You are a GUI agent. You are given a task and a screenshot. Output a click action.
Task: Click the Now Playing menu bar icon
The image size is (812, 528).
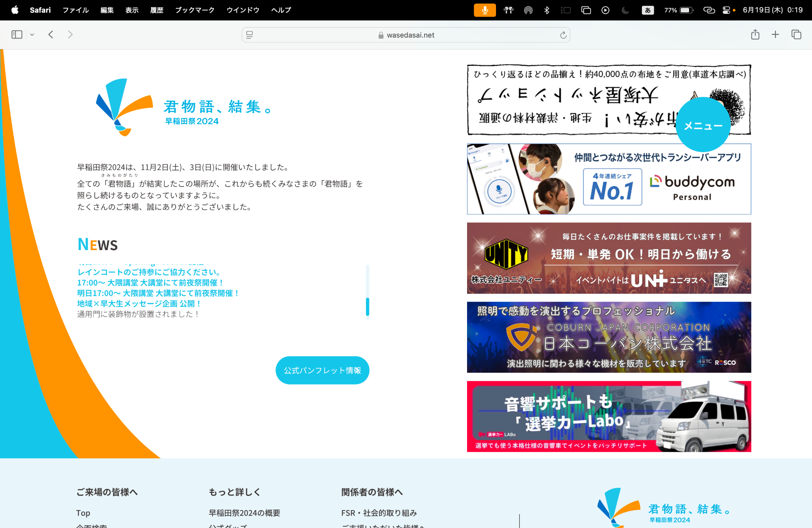coord(605,10)
